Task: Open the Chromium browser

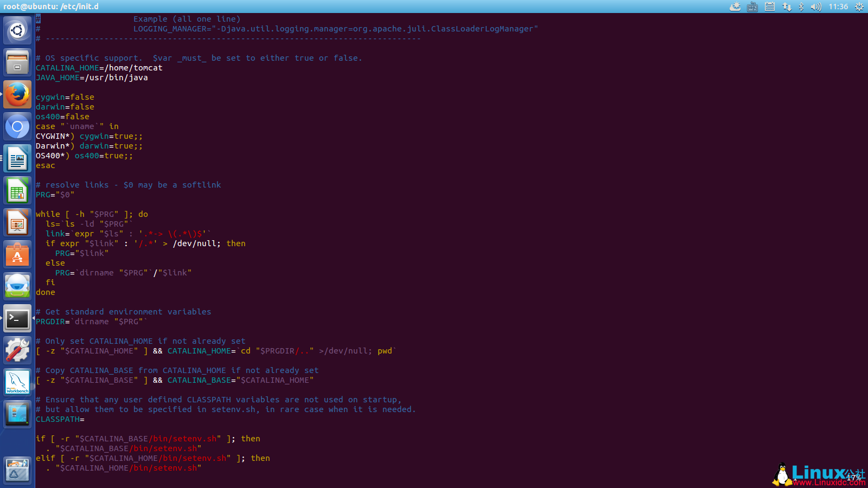Action: [x=17, y=126]
